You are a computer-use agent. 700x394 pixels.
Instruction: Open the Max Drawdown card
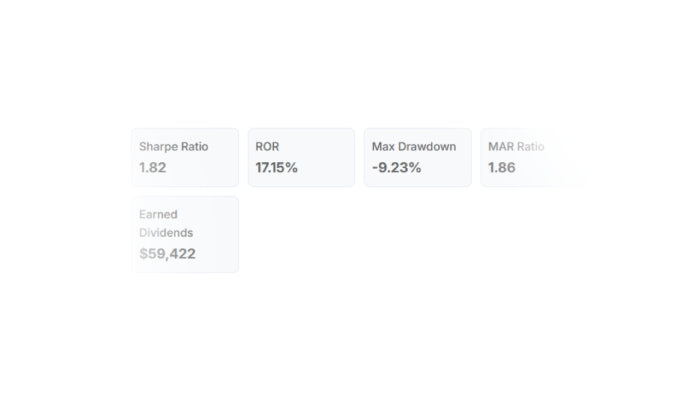click(418, 157)
